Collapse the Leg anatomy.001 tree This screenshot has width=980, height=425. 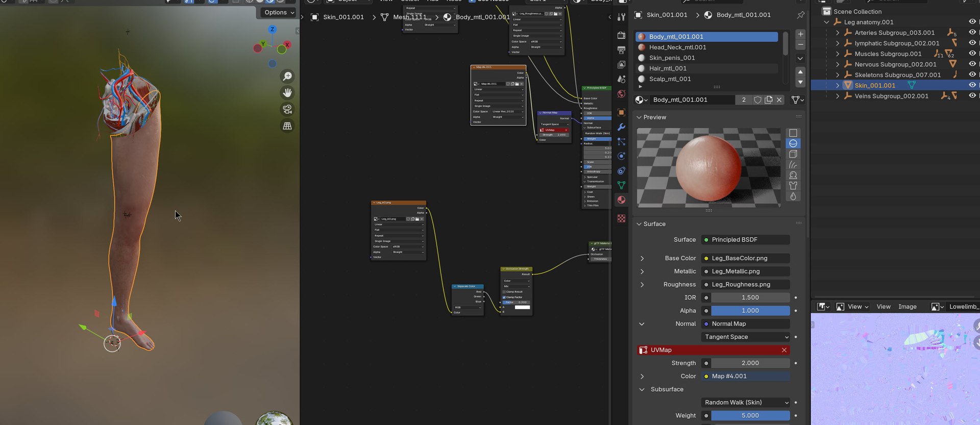coord(826,22)
